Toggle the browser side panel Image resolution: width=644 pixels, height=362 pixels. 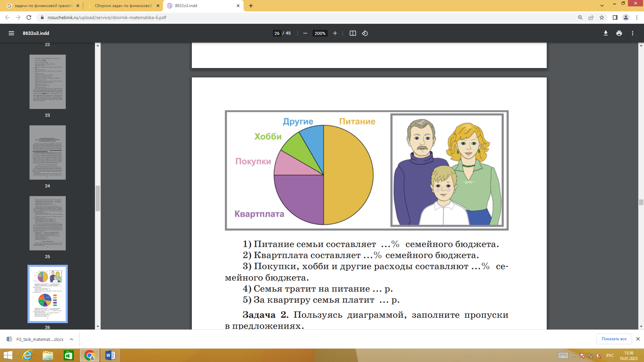tap(615, 17)
